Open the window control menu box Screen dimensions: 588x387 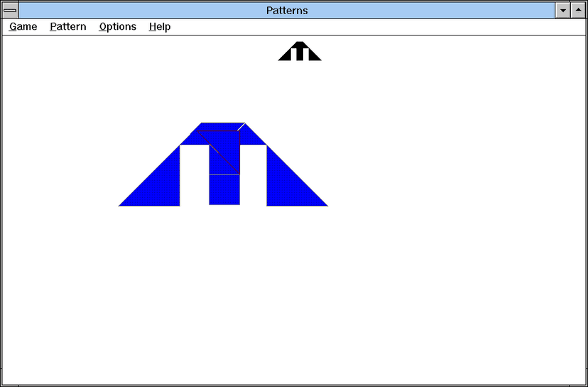pyautogui.click(x=10, y=10)
